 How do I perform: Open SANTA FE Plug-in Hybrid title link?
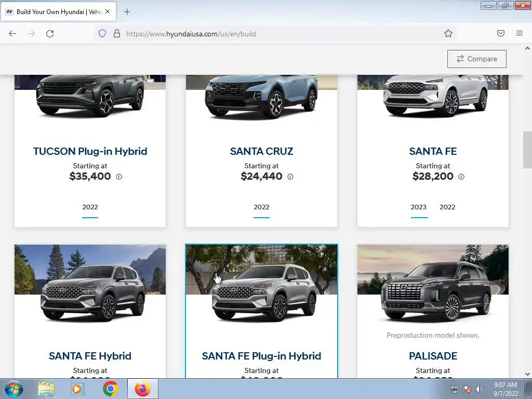click(x=262, y=355)
